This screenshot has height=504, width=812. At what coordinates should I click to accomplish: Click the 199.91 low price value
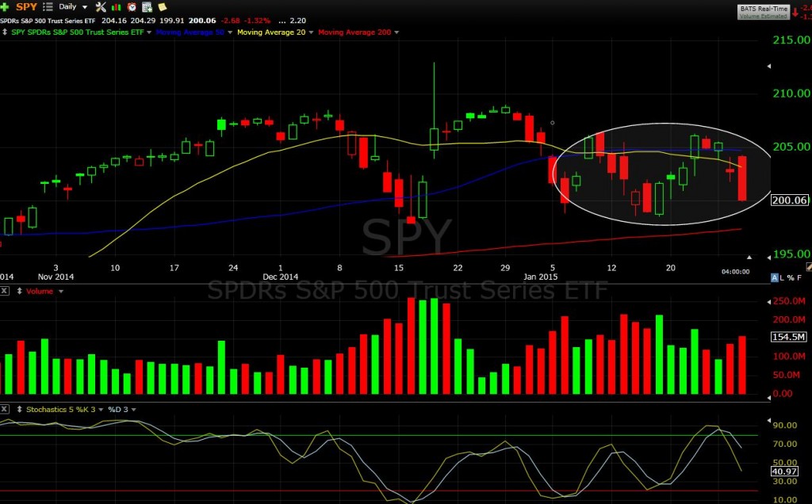172,21
